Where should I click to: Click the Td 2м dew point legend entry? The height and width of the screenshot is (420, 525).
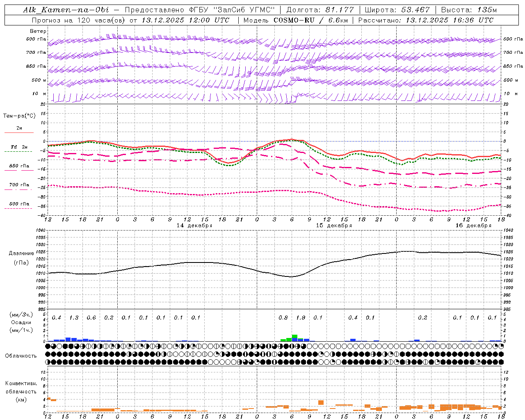(19, 147)
